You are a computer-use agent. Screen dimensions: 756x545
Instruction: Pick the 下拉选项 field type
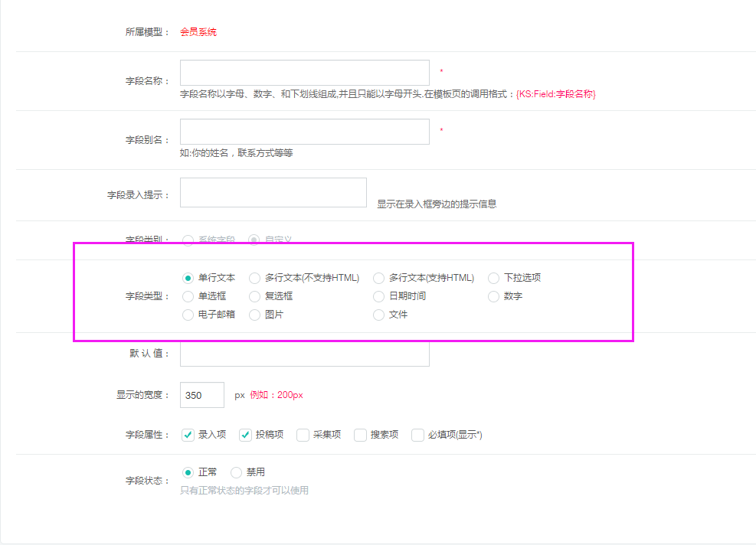[494, 278]
